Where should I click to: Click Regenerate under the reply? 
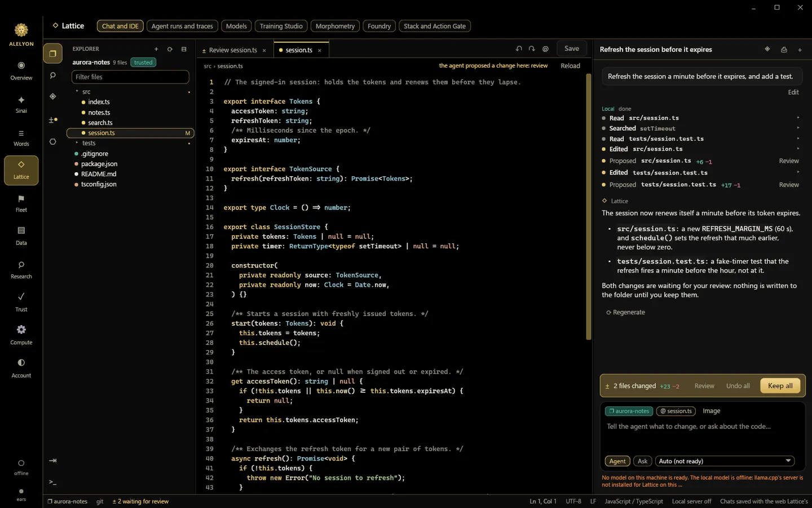pyautogui.click(x=626, y=312)
